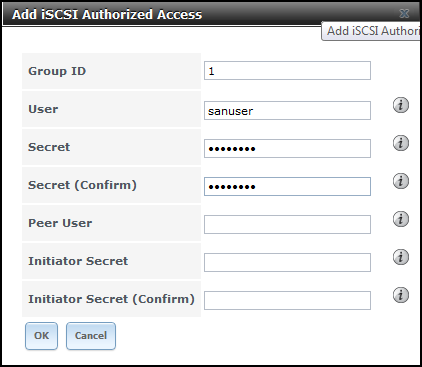Click the Add iSCSI Authori tooltip popup

(371, 31)
